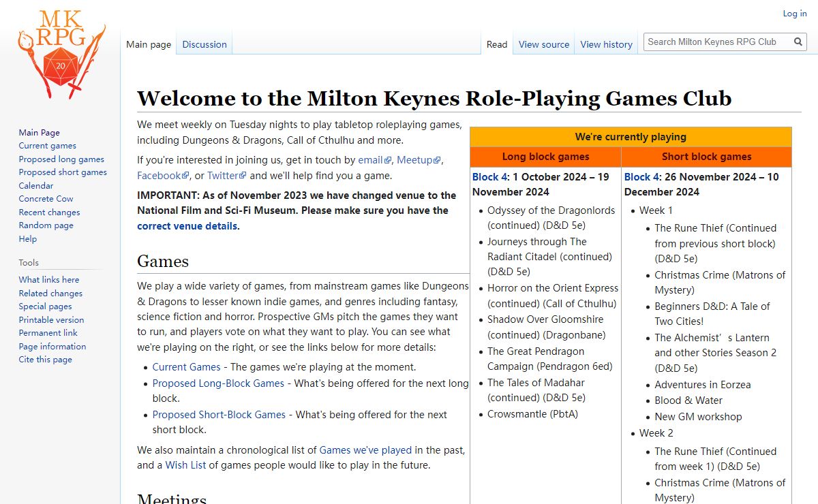This screenshot has height=504, width=818.
Task: Open Proposed long games sidebar link
Action: 61,159
